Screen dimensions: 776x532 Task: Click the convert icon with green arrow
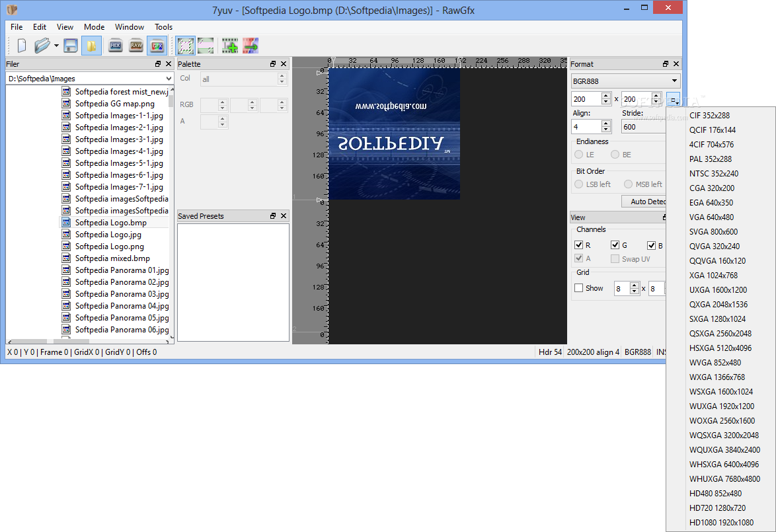[x=251, y=46]
